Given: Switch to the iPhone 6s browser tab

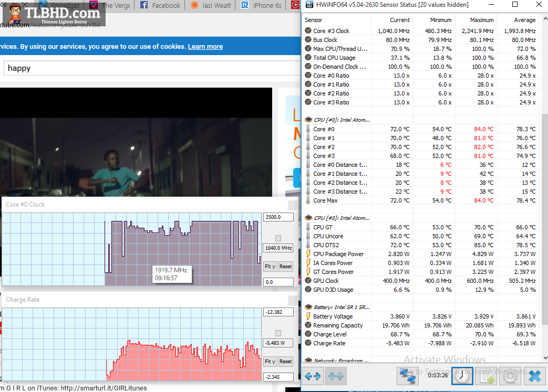Looking at the screenshot, I should [x=262, y=5].
